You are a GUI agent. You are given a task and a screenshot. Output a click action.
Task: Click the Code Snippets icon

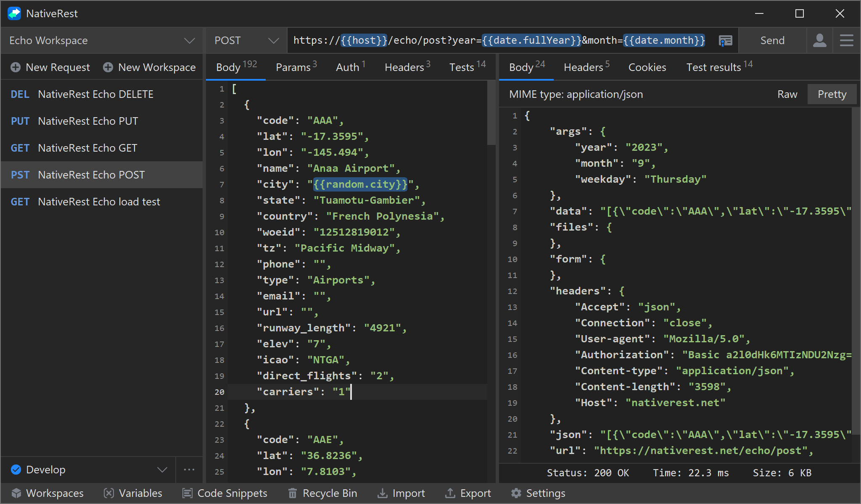pyautogui.click(x=188, y=493)
